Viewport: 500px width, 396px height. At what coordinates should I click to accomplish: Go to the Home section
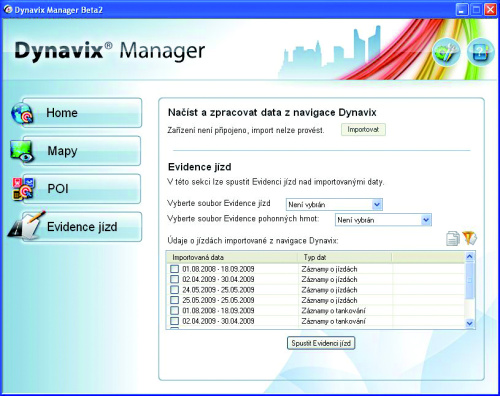[x=82, y=113]
